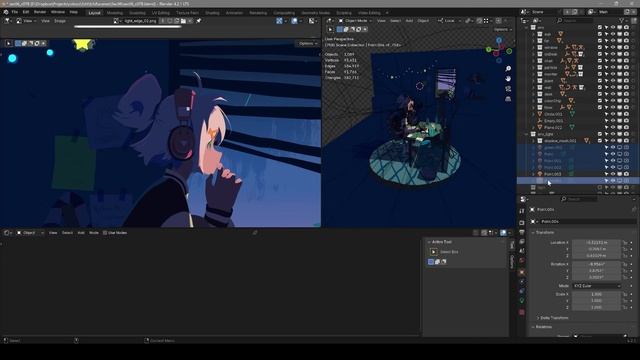Select Plane.022 in the outliner
Viewport: 640px width, 360px height.
553,128
